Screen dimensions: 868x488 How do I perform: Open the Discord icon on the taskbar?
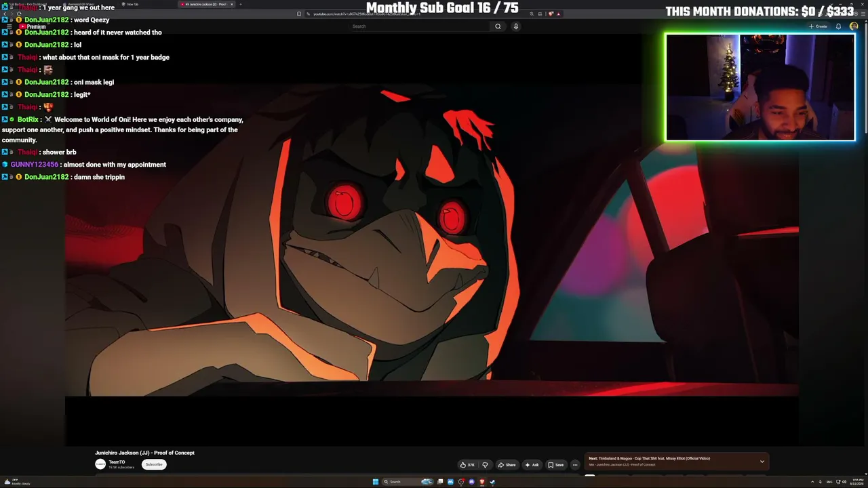[x=471, y=482]
